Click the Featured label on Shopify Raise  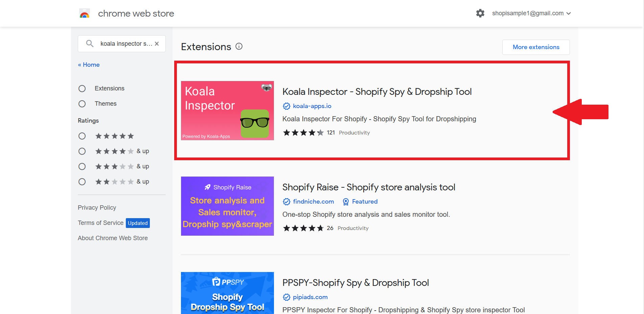click(365, 202)
